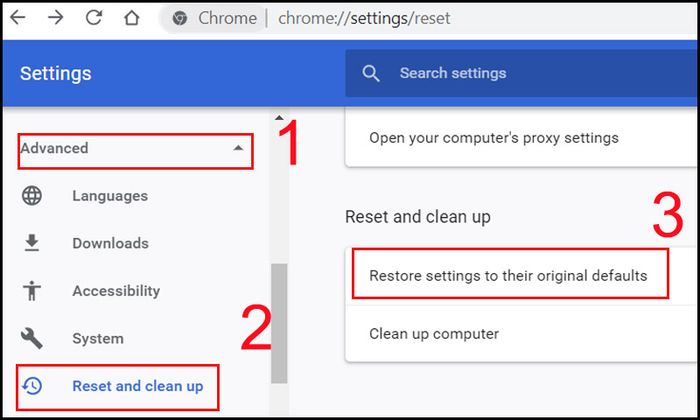Click the search magnifier icon
The height and width of the screenshot is (420, 700).
tap(371, 73)
